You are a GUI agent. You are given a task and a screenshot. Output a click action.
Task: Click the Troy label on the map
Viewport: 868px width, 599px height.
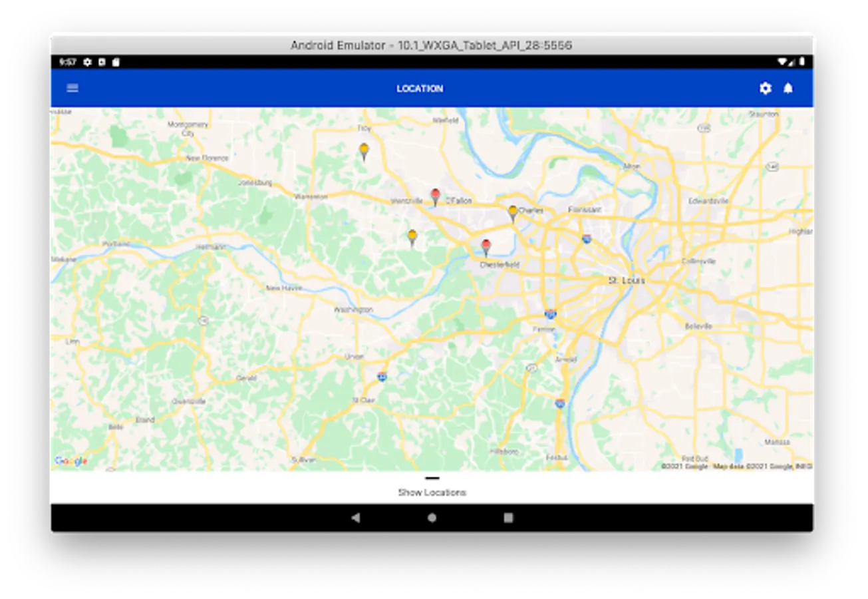364,128
